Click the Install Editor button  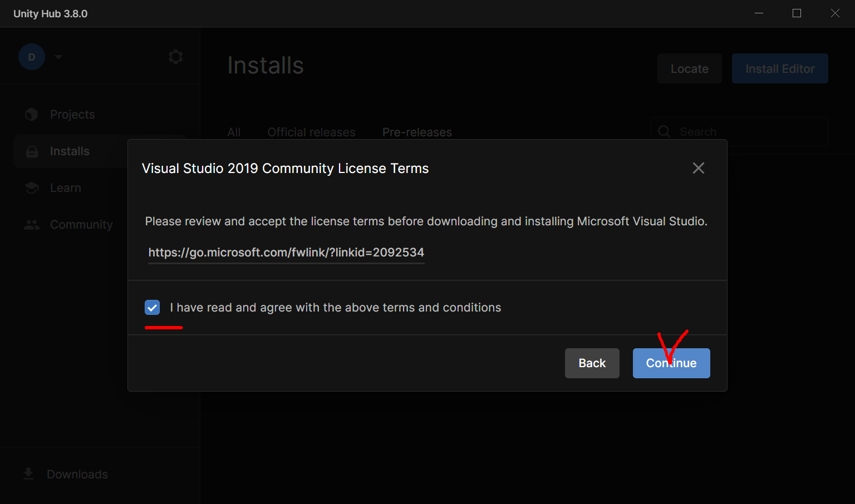pos(780,68)
